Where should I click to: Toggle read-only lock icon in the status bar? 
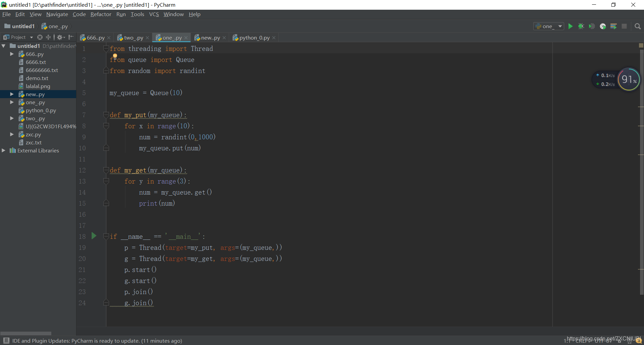620,341
